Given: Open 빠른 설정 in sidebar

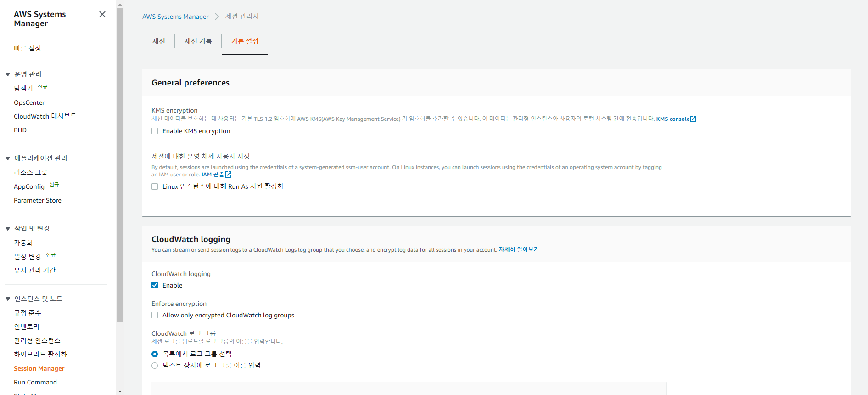Looking at the screenshot, I should pyautogui.click(x=28, y=48).
